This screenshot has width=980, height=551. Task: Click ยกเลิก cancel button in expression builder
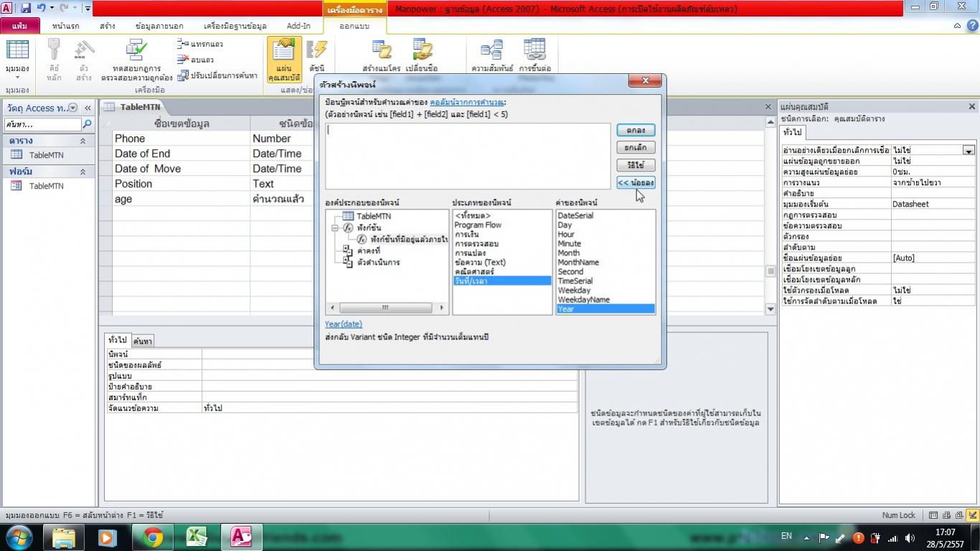(636, 147)
